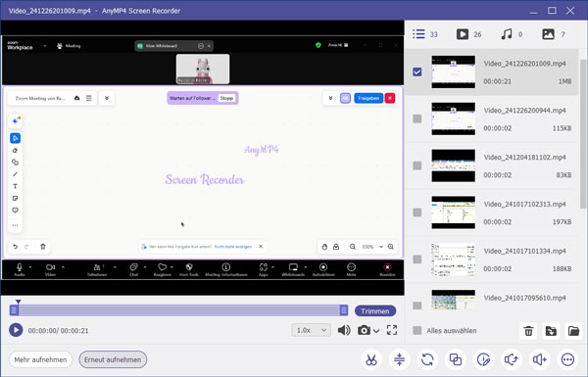Check Video_241017101334.mp4 checkbox
The width and height of the screenshot is (588, 377).
coord(417,259)
